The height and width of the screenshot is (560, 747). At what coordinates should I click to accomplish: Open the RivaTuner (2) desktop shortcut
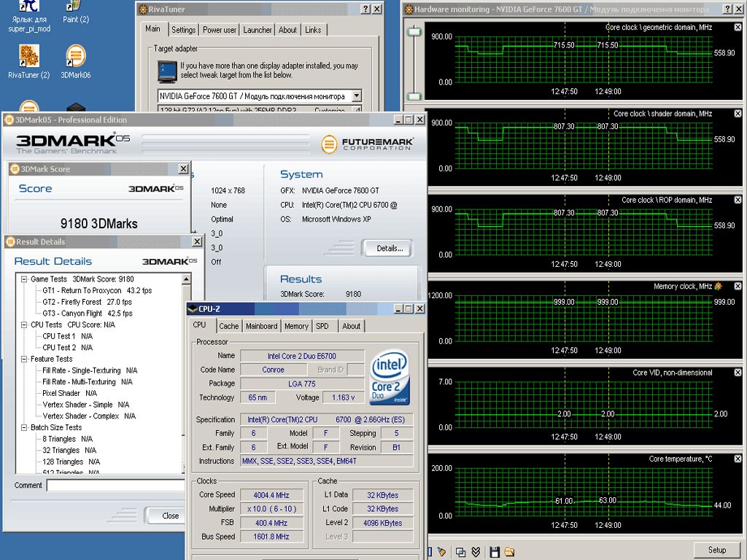click(28, 57)
